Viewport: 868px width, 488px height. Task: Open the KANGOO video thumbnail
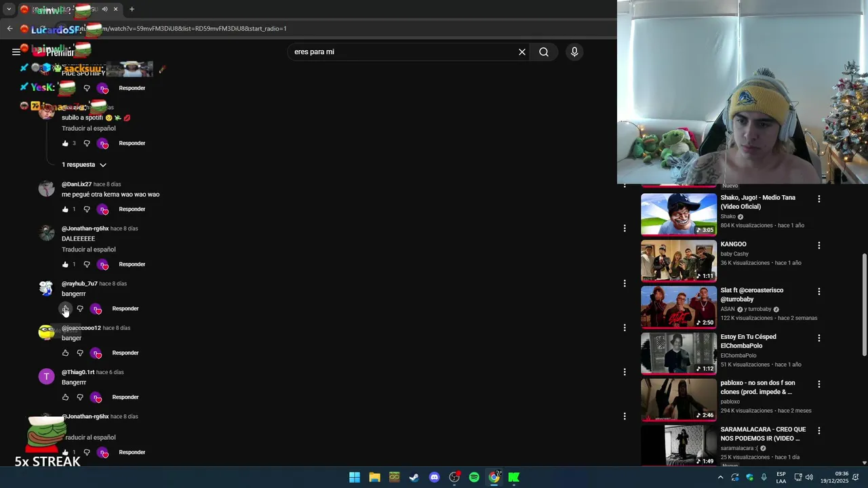pyautogui.click(x=679, y=260)
